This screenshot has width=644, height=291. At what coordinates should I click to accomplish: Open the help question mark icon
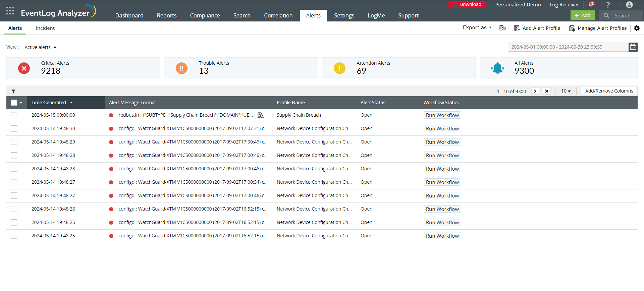coord(608,5)
